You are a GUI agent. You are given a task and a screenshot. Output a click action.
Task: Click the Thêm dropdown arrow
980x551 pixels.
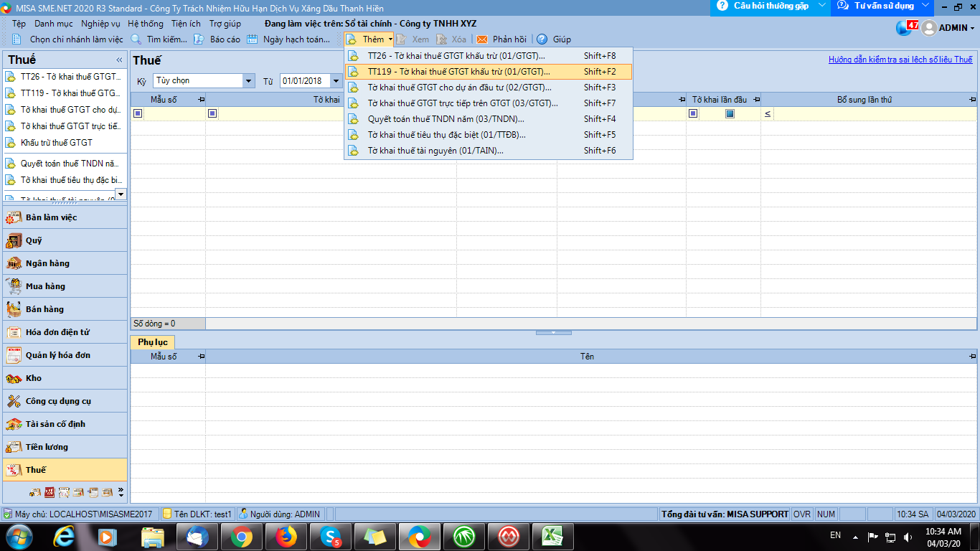tap(390, 39)
